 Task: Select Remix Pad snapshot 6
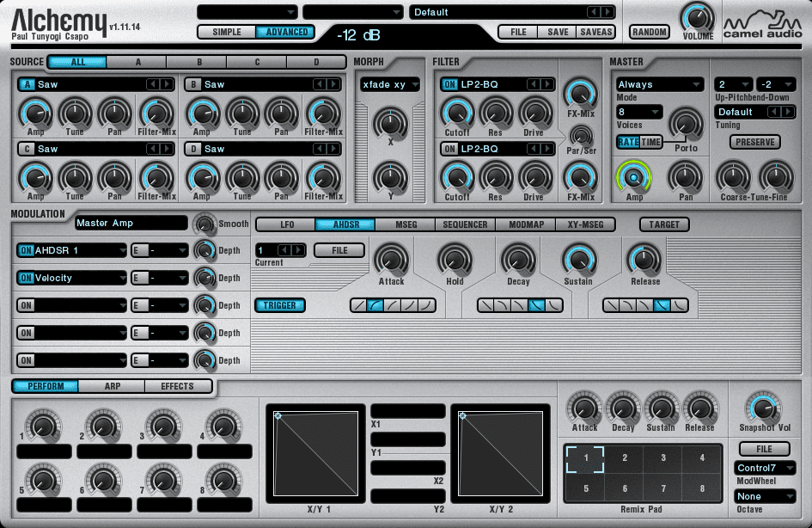[625, 488]
